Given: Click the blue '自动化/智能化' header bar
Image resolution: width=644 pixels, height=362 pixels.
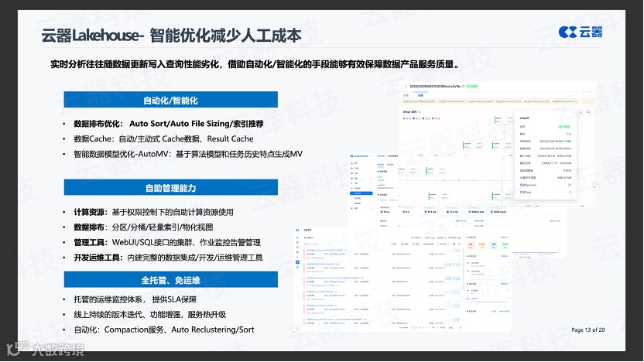Looking at the screenshot, I should (x=170, y=100).
